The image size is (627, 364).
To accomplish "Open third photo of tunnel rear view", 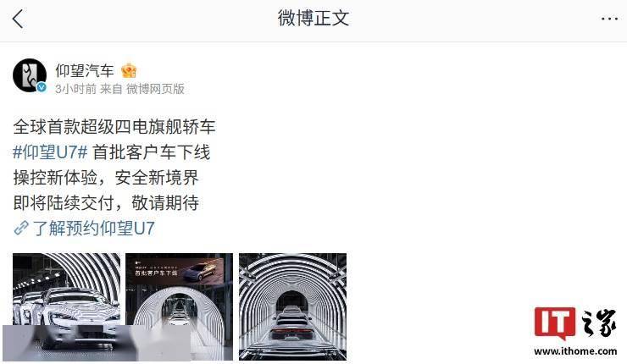I will pos(292,307).
